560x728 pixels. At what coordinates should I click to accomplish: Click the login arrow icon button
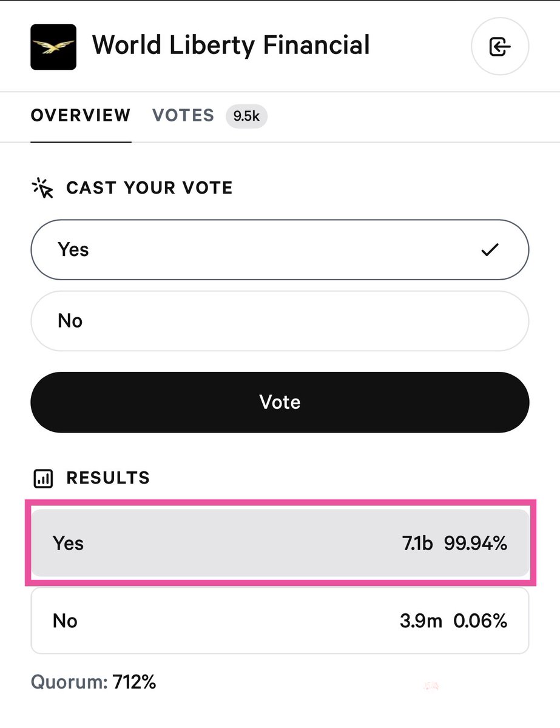500,47
